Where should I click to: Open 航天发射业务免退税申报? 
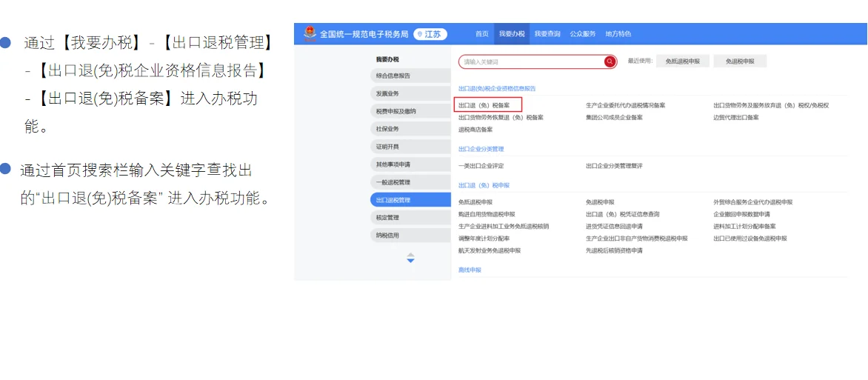click(x=490, y=251)
